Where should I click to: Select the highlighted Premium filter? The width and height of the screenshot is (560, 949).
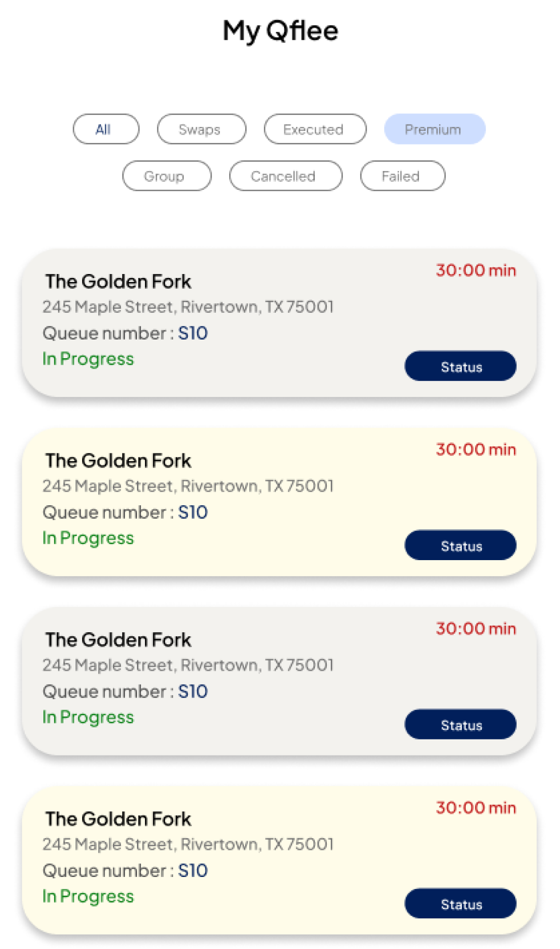(x=434, y=129)
